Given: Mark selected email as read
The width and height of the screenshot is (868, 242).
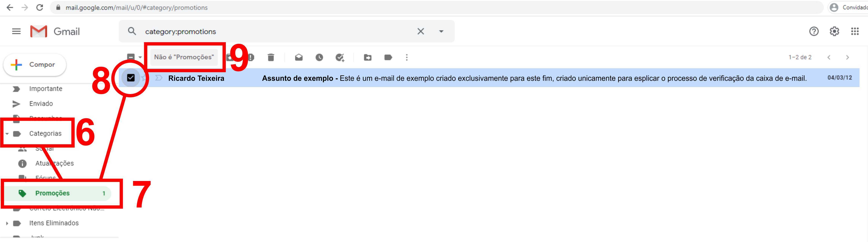Looking at the screenshot, I should click(x=298, y=57).
